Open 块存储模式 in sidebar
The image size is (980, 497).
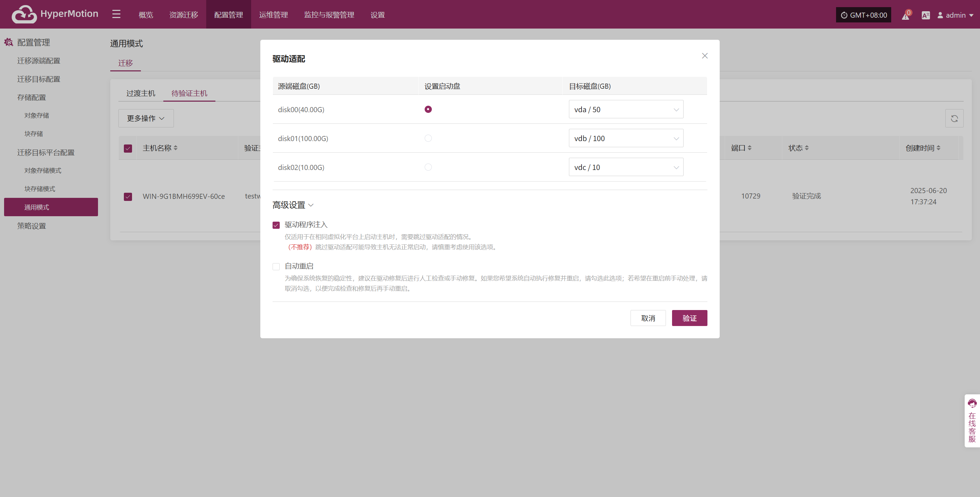[x=39, y=189]
